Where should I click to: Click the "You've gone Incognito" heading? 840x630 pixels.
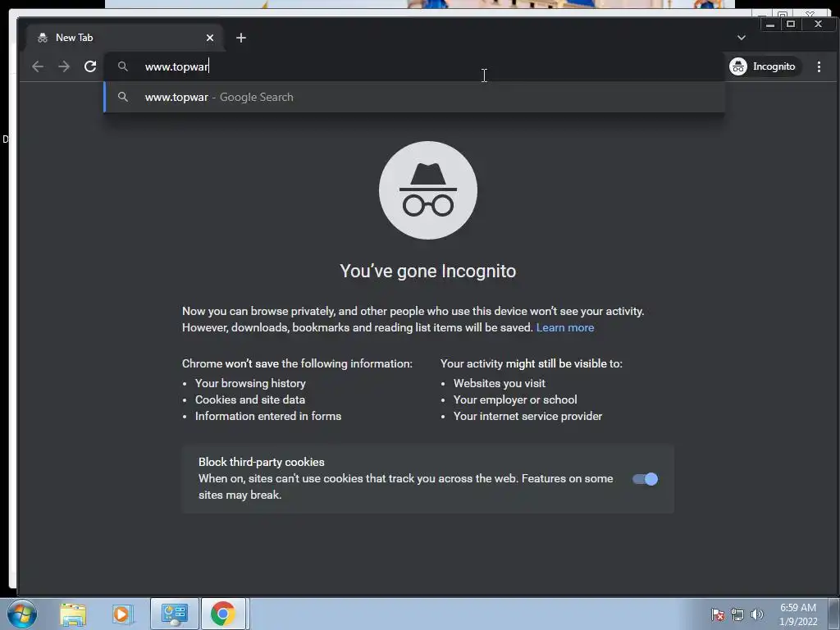428,271
